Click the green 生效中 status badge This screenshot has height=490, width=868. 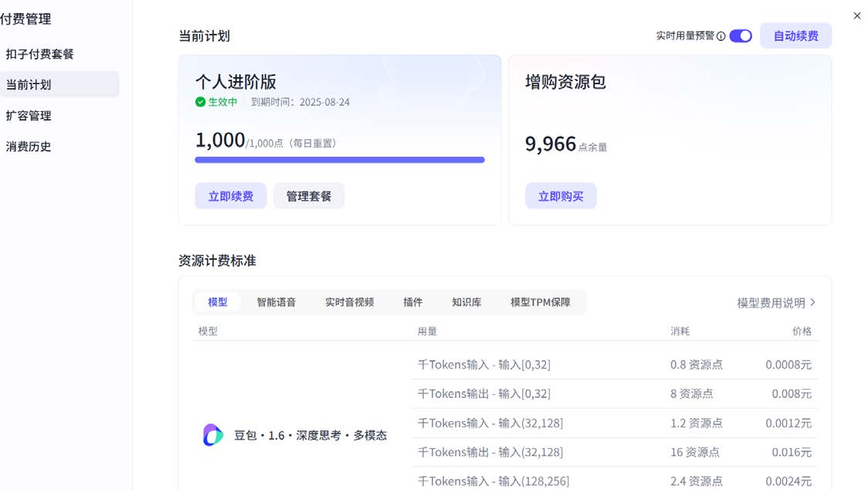tap(216, 100)
